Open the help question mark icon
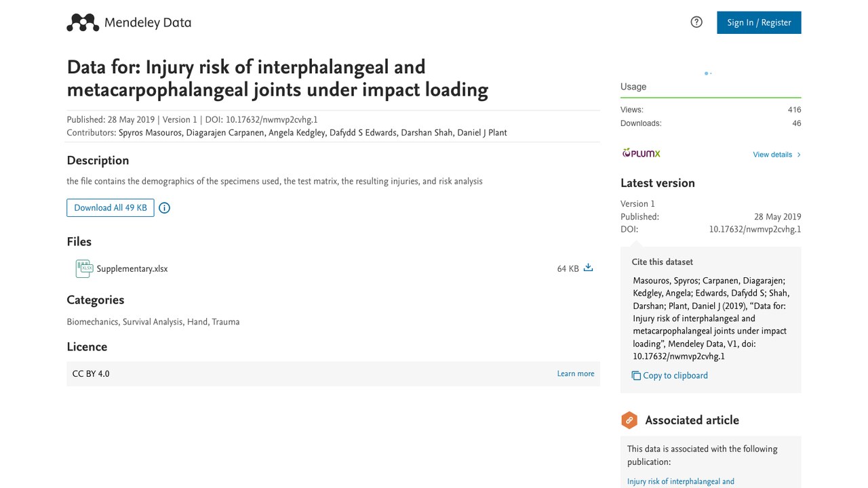The height and width of the screenshot is (488, 868). pos(696,22)
